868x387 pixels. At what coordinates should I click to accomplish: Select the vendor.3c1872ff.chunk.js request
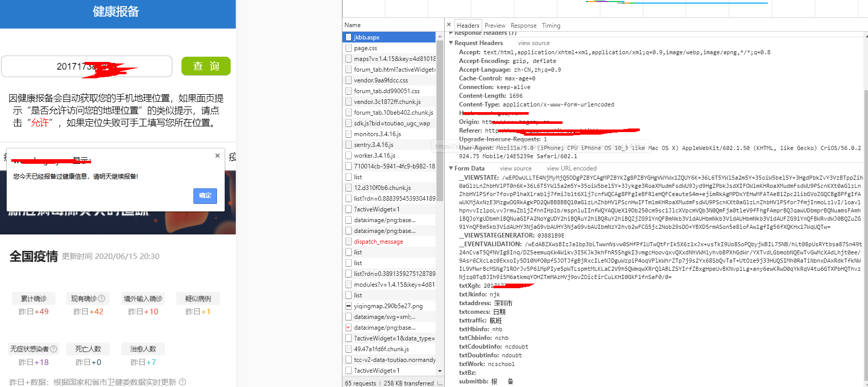[x=389, y=102]
